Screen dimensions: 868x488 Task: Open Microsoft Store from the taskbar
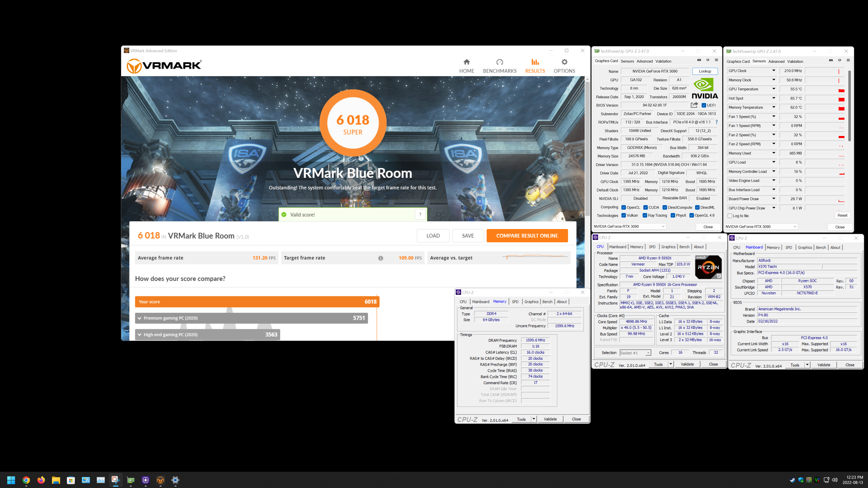[x=71, y=480]
